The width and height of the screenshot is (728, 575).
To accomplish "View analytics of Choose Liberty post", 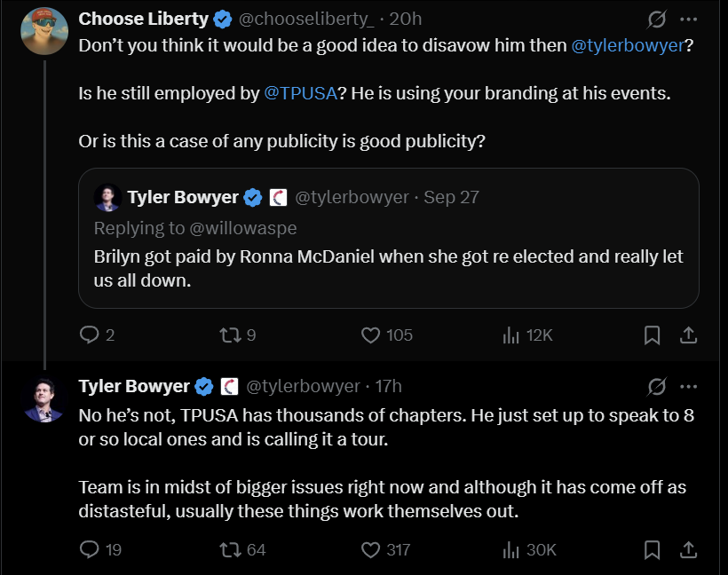I will tap(510, 335).
